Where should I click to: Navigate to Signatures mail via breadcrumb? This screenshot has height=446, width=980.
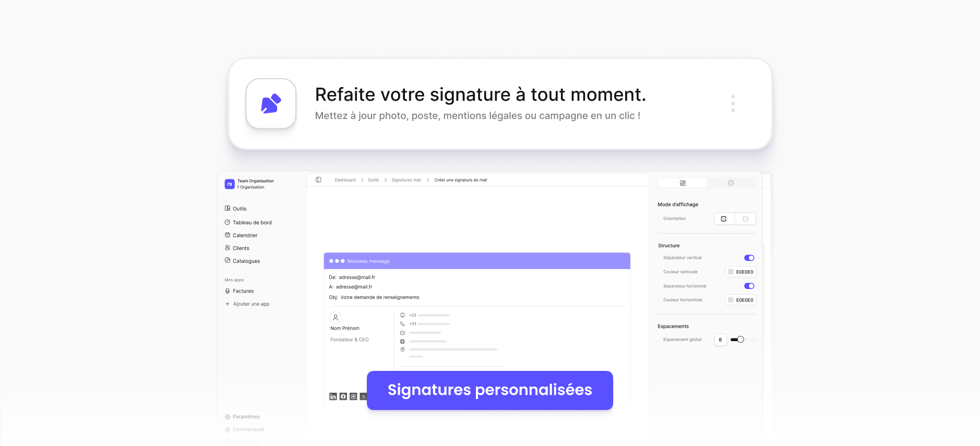pos(405,179)
